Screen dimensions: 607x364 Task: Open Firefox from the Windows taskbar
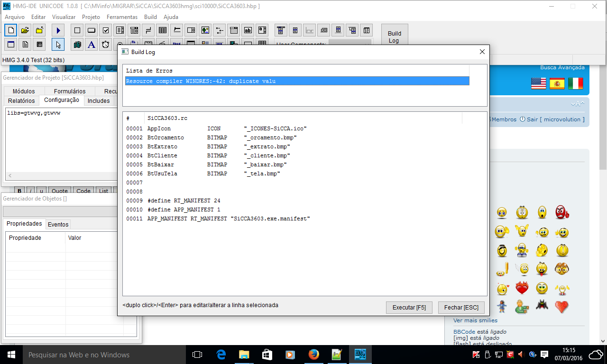pos(313,355)
